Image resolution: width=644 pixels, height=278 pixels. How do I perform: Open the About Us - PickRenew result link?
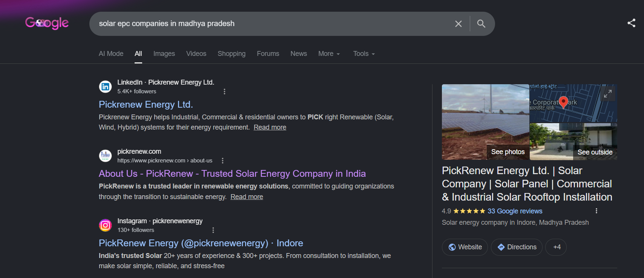tap(232, 174)
